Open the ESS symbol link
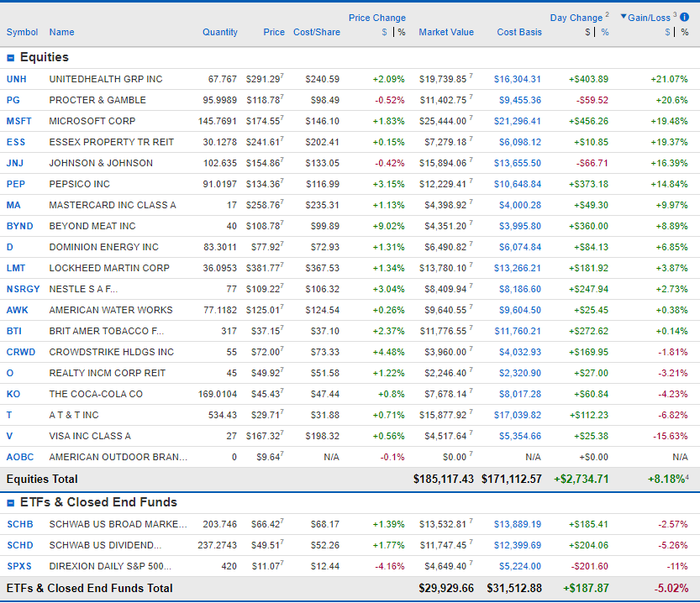This screenshot has width=700, height=603. click(16, 142)
